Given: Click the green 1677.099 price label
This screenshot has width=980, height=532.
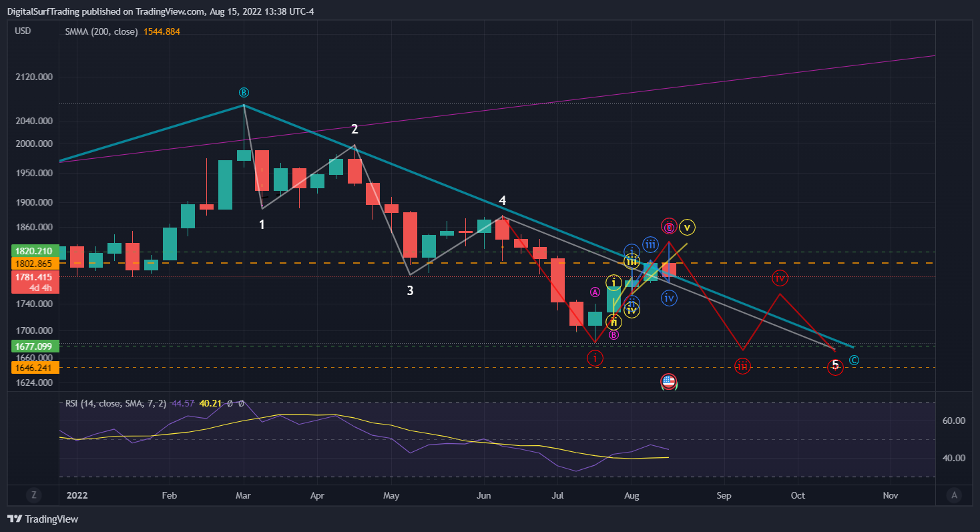Looking at the screenshot, I should click(x=35, y=346).
